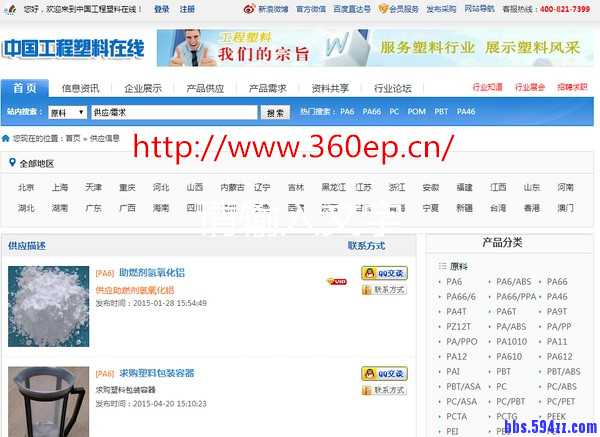This screenshot has height=437, width=600.
Task: Click 联系方式 icon for 求购塑料包装容器 listing
Action: (384, 390)
